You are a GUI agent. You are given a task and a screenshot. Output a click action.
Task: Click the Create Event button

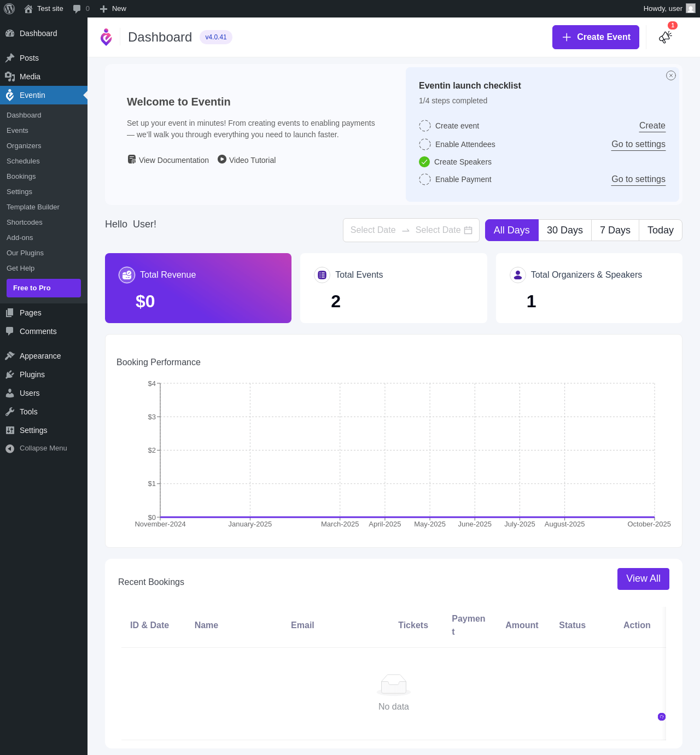(x=596, y=37)
